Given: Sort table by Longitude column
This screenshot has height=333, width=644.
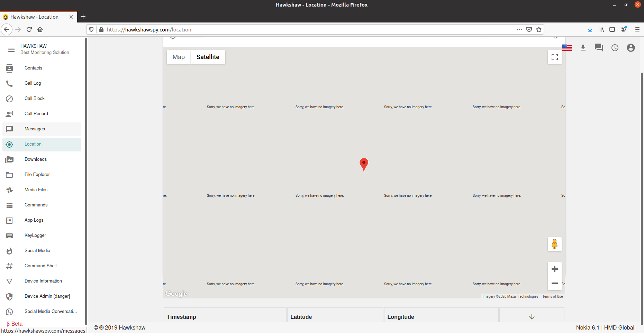Looking at the screenshot, I should click(x=401, y=317).
